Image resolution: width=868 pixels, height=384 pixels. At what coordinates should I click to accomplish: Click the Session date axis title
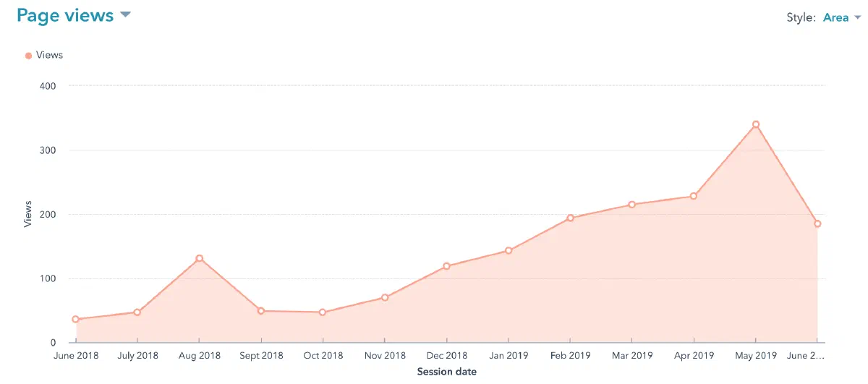[446, 372]
